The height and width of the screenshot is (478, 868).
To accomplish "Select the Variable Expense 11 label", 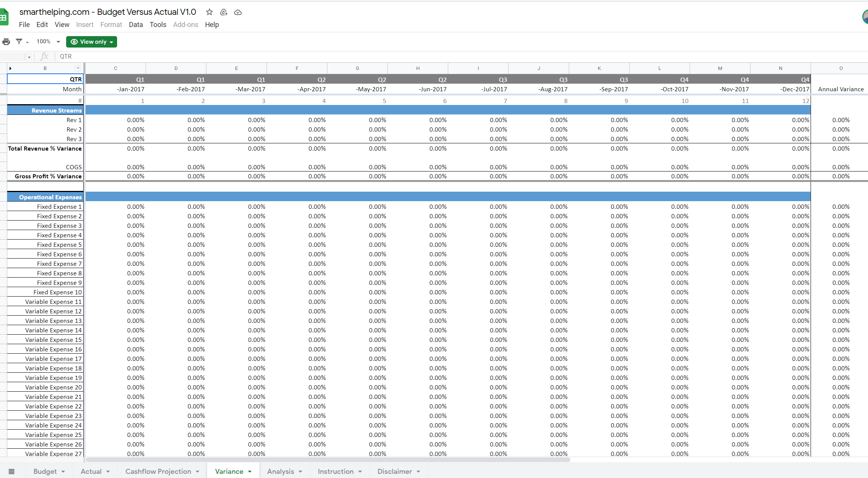I will (x=45, y=302).
